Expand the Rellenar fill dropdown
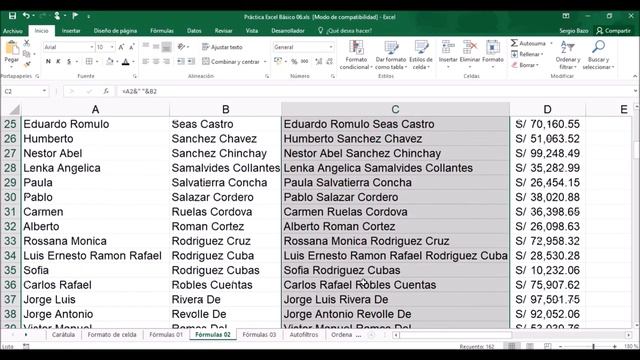This screenshot has height=360, width=640. pos(542,54)
